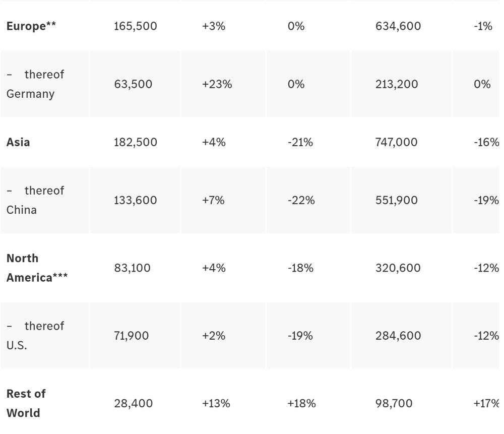The height and width of the screenshot is (434, 504).
Task: Select the 133,600 China value
Action: click(136, 200)
